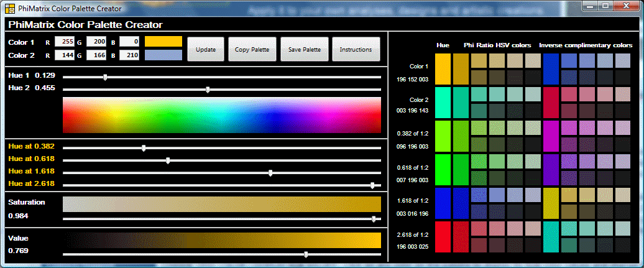Select Color 2 crimson inverse complementary tall swatch
644x268 pixels.
coord(551,103)
